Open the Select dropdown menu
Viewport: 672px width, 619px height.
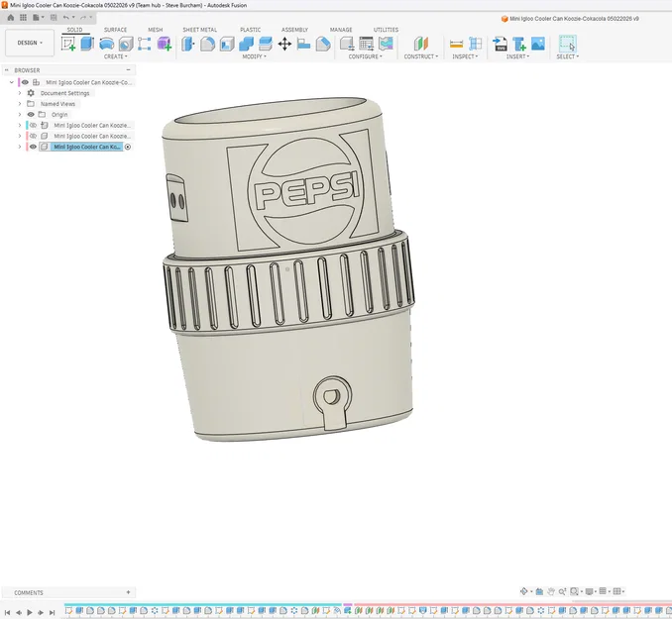tap(567, 56)
